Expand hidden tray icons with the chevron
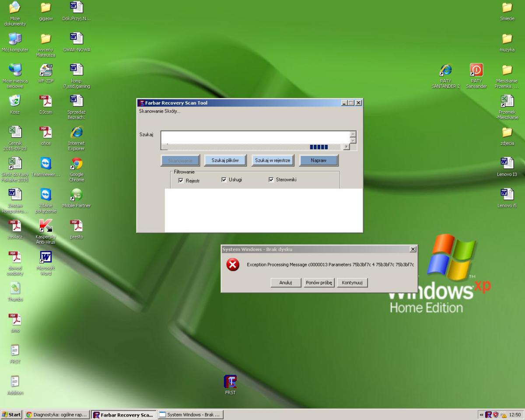The image size is (525, 420). point(482,414)
